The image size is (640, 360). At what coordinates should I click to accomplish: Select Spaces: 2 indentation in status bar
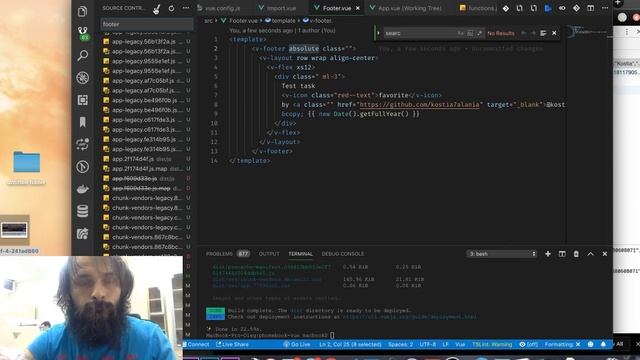(x=400, y=344)
